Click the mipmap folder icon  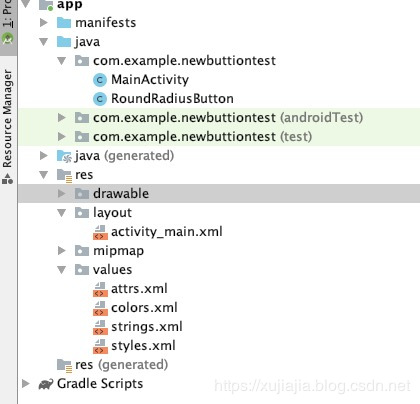82,251
